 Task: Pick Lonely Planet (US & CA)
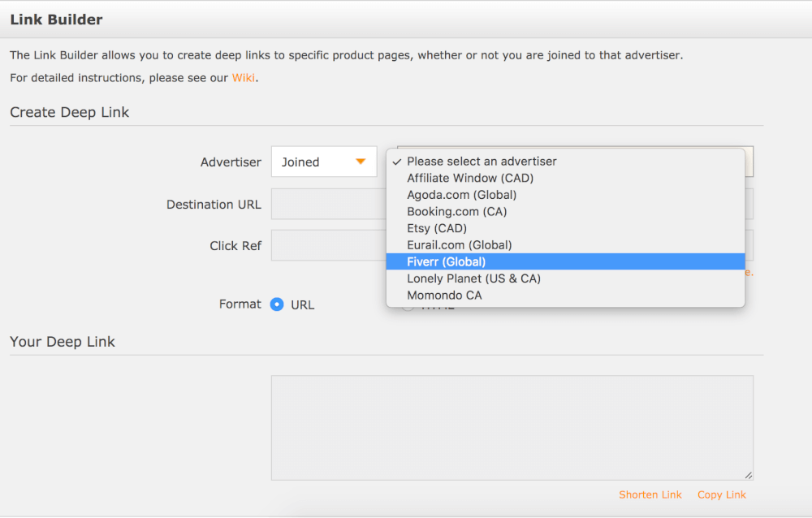565,278
